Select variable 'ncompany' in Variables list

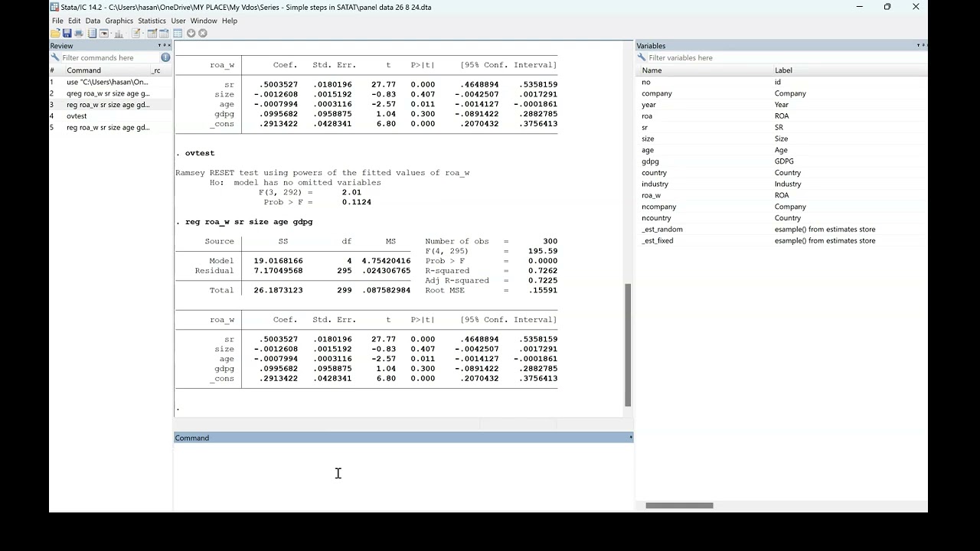point(781,207)
